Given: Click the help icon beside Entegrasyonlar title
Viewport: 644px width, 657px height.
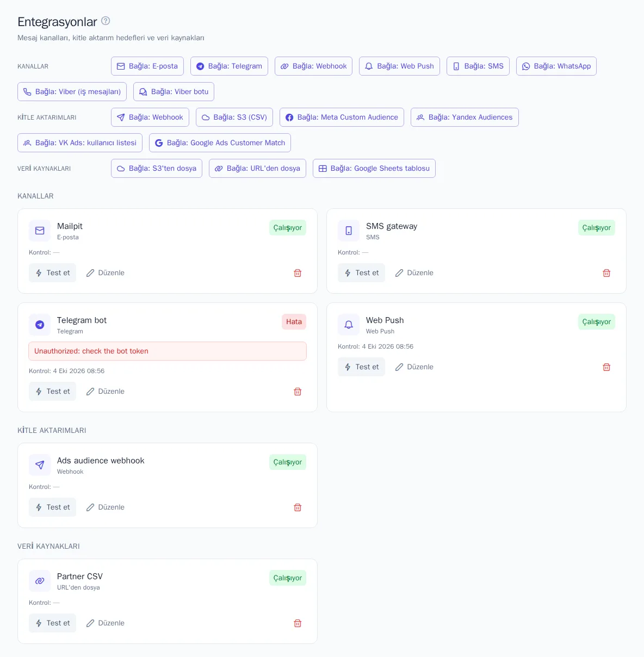Looking at the screenshot, I should [106, 21].
